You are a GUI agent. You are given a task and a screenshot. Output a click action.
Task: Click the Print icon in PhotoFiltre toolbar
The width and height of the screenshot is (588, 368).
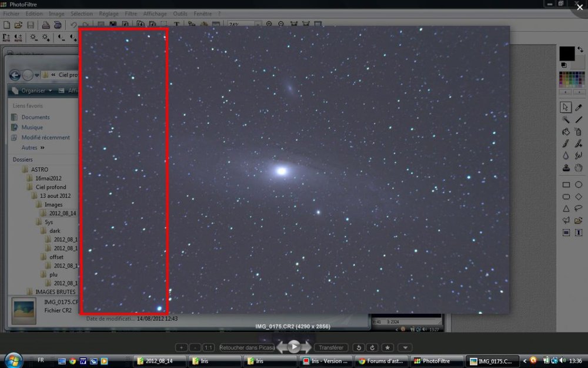coord(45,25)
